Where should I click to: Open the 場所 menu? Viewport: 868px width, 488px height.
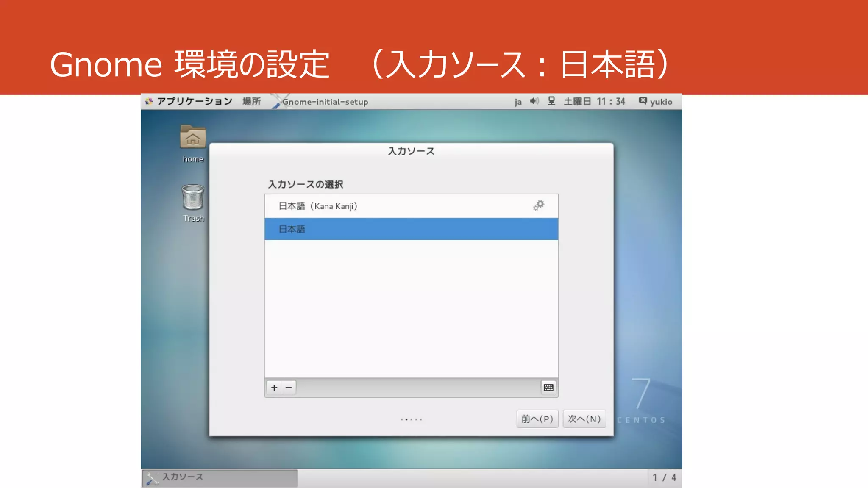[x=251, y=101]
